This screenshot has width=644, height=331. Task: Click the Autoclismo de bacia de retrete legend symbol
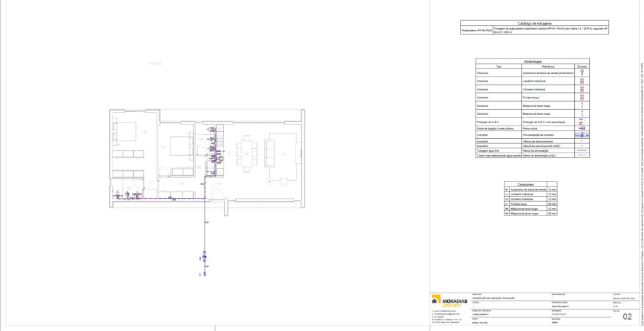point(582,73)
